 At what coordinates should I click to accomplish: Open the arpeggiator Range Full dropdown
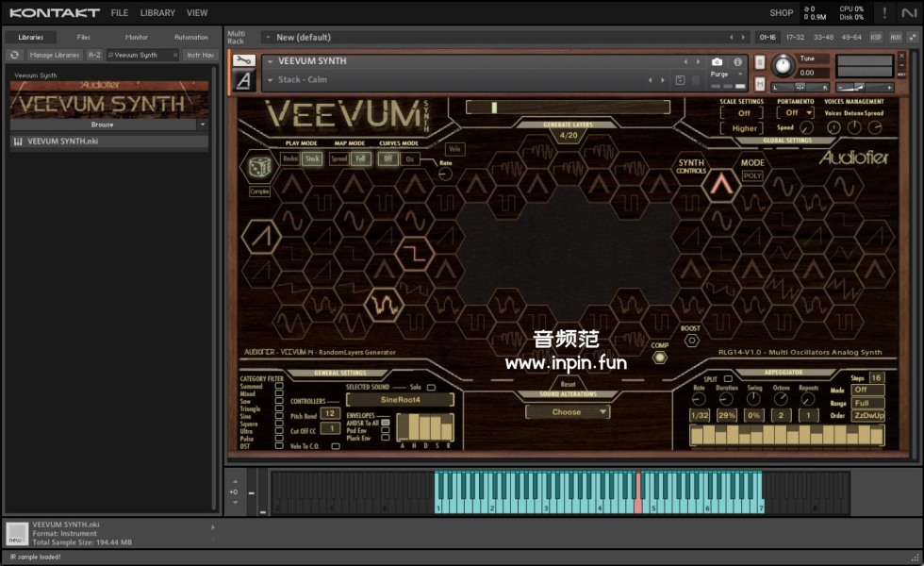pos(869,404)
